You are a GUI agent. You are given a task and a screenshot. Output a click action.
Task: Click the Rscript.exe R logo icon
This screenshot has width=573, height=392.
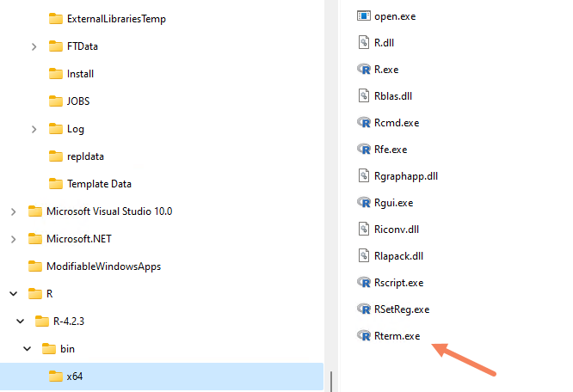[364, 282]
